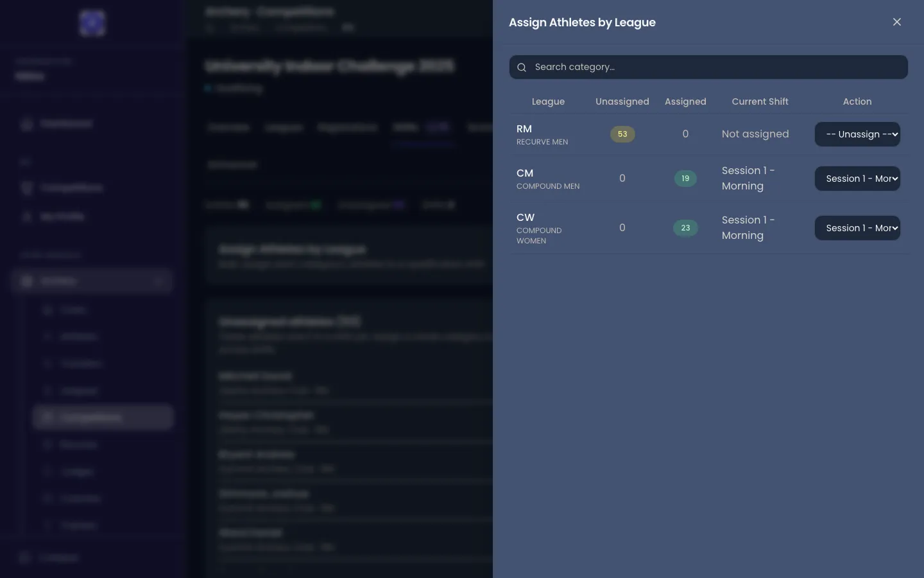This screenshot has width=924, height=578.
Task: Select the CM league code
Action: [x=525, y=173]
